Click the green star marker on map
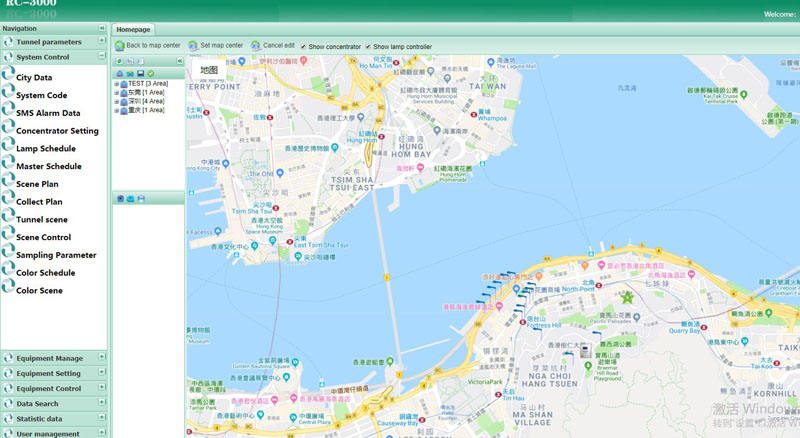The width and height of the screenshot is (800, 438). click(628, 297)
